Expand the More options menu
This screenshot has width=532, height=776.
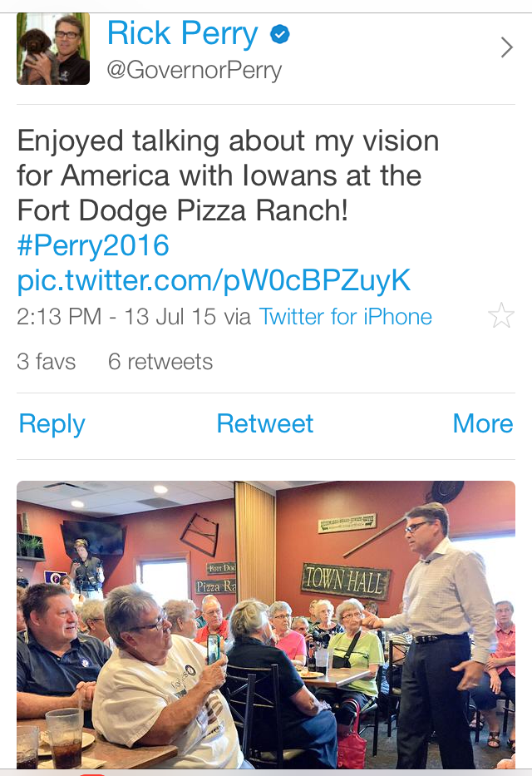[x=482, y=423]
